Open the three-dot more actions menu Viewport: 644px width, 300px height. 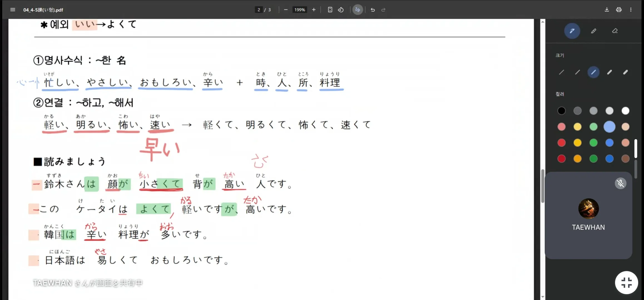click(x=631, y=10)
